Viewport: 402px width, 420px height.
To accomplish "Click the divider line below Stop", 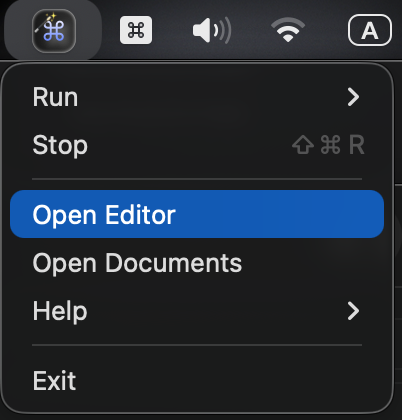I will [197, 179].
